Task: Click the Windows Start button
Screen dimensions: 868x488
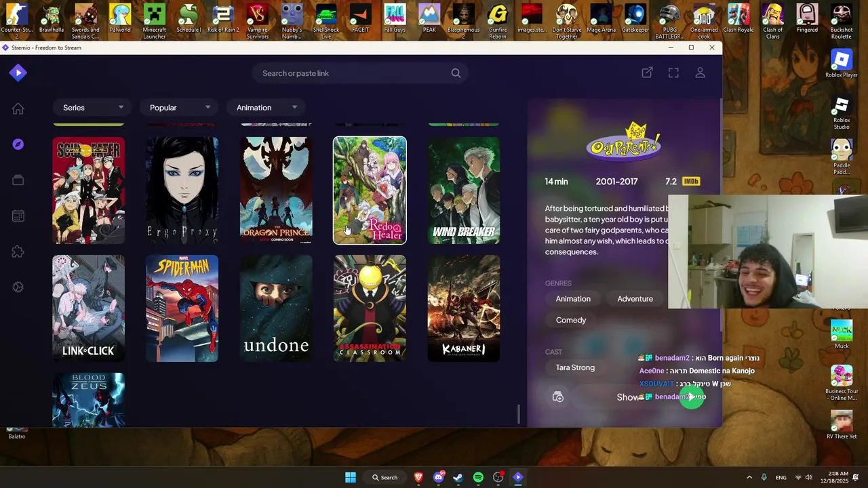Action: tap(351, 477)
